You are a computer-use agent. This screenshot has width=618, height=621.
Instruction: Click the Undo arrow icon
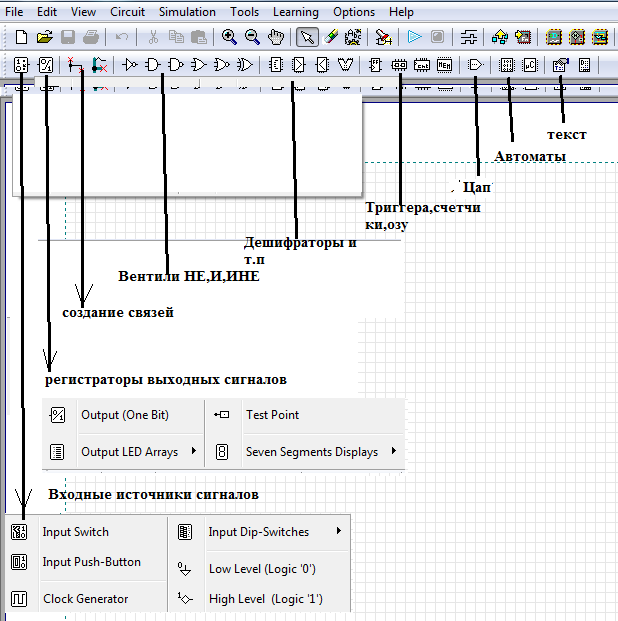(121, 37)
